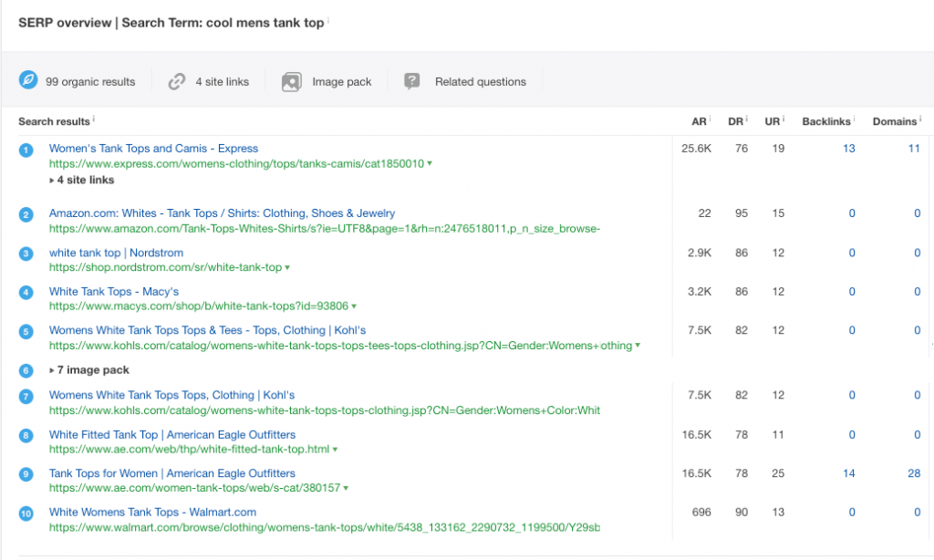Open Women's Tank Tops and Camis - Express
934x560 pixels.
coord(153,149)
